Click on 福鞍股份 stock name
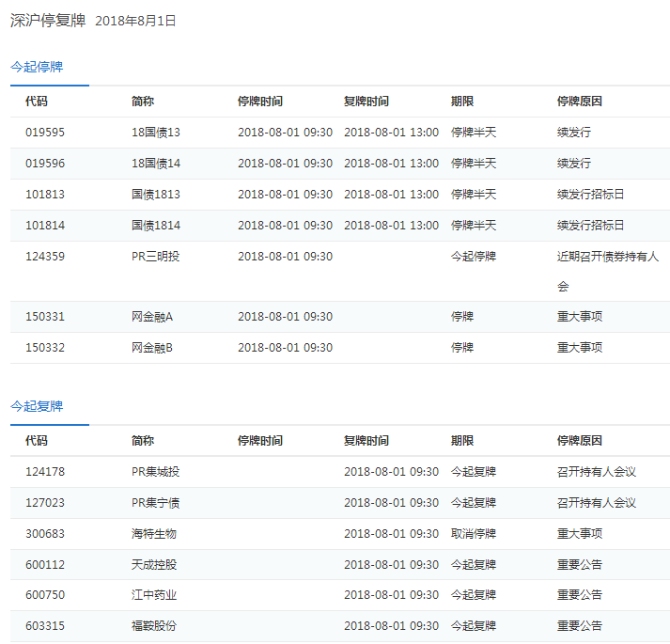 click(154, 626)
